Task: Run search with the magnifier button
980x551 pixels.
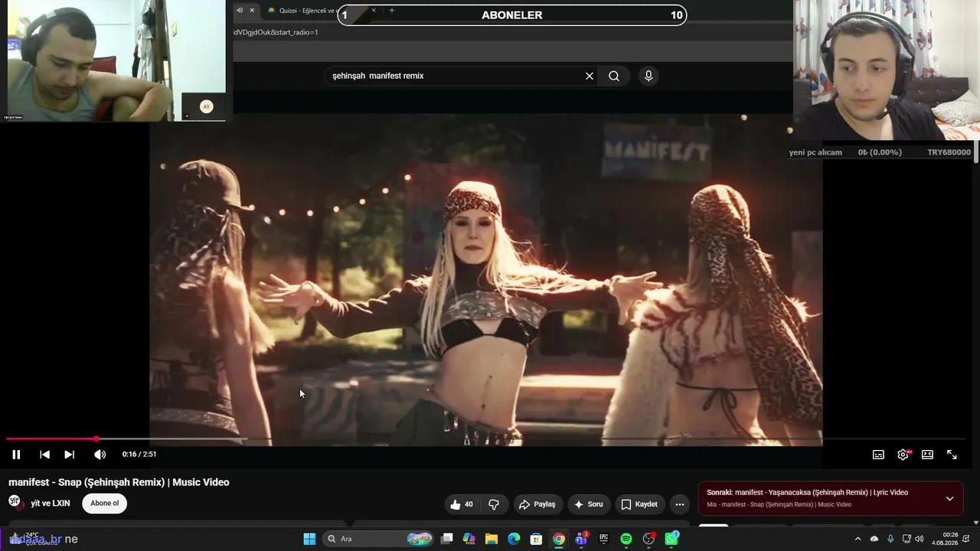Action: click(614, 76)
